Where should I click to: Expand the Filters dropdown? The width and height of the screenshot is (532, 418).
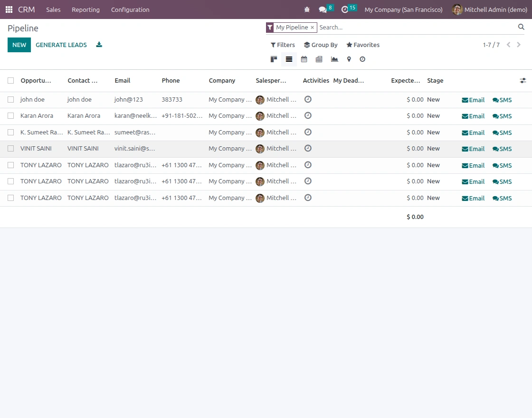point(283,45)
